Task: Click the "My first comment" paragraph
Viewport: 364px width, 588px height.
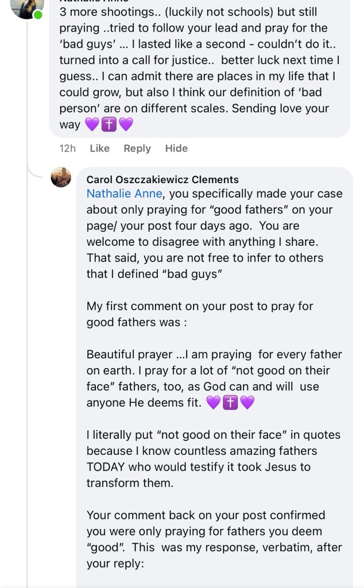Action: 200,314
